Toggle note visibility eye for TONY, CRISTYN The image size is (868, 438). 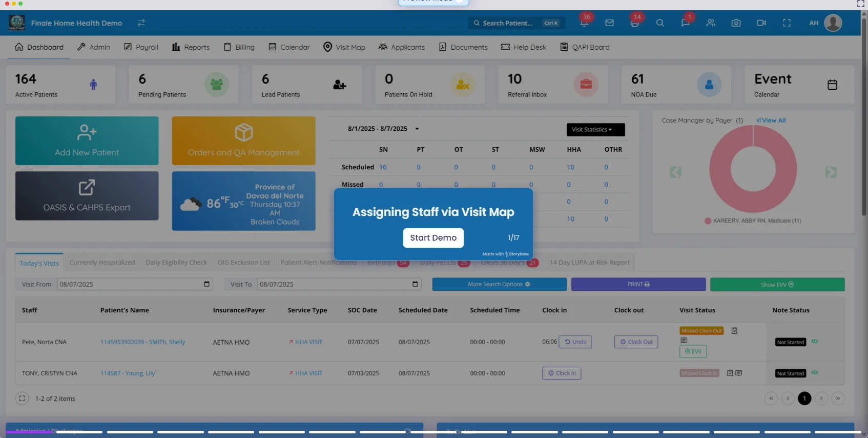(x=814, y=373)
